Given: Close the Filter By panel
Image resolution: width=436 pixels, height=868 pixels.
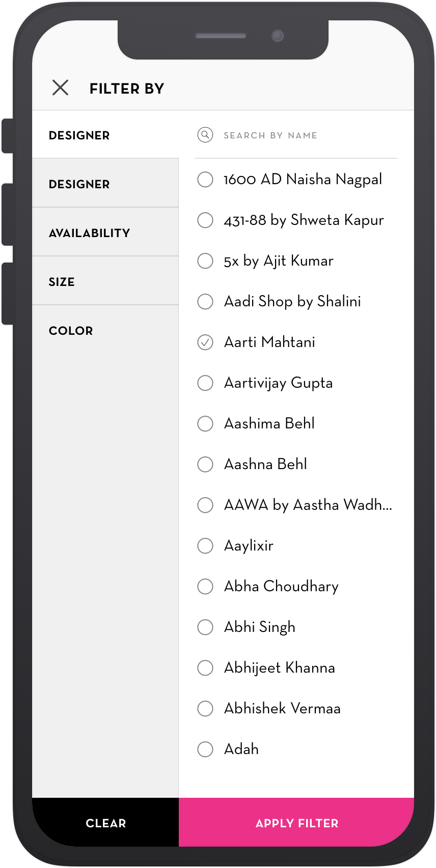Looking at the screenshot, I should pos(60,88).
